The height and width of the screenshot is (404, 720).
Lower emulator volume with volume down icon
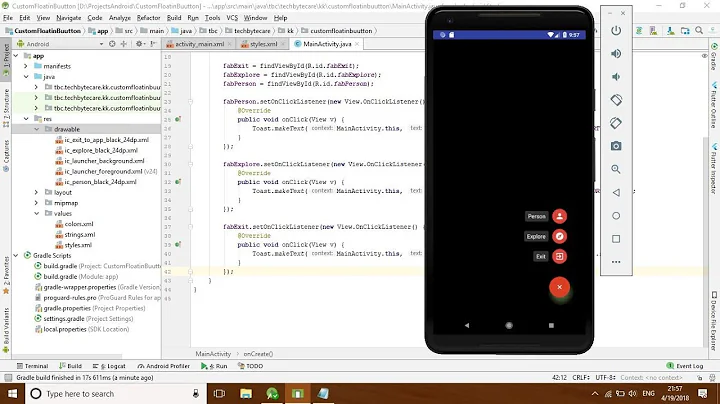click(616, 77)
